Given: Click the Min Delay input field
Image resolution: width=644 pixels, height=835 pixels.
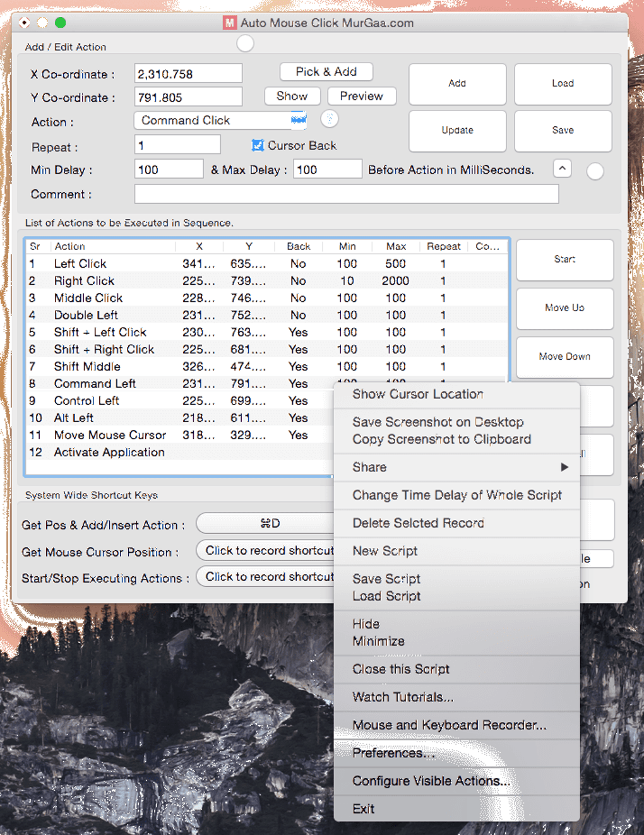Looking at the screenshot, I should [x=169, y=169].
